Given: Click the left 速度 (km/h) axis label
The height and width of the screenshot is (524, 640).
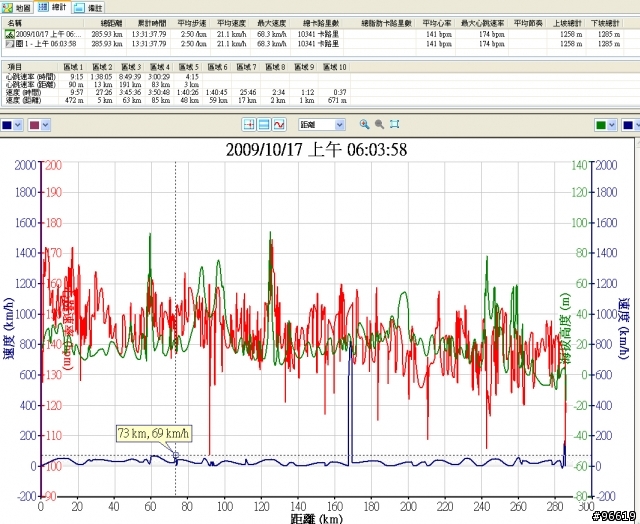Looking at the screenshot, I should 9,329.
